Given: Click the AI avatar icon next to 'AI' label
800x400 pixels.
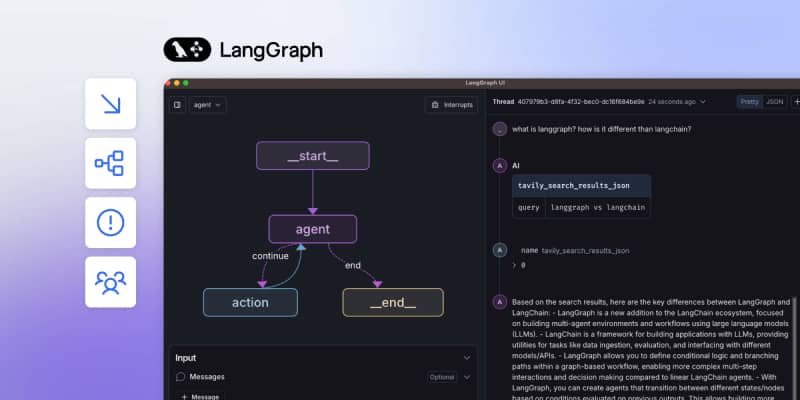Looking at the screenshot, I should (499, 166).
